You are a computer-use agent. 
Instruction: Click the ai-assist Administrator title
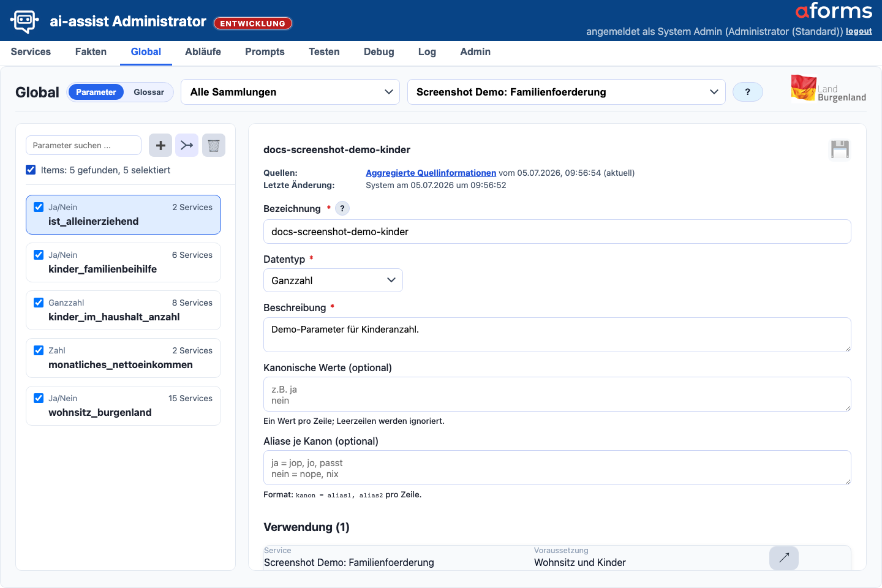(128, 21)
